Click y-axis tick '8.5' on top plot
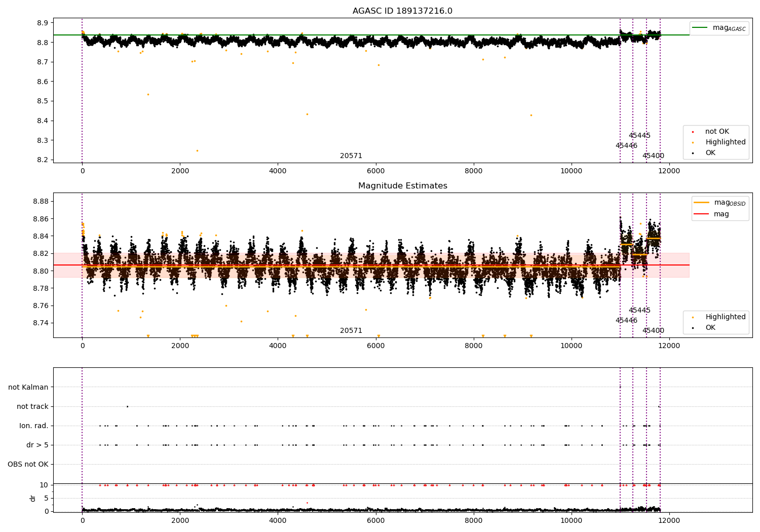Screen dimensions: 760x532 [43, 101]
